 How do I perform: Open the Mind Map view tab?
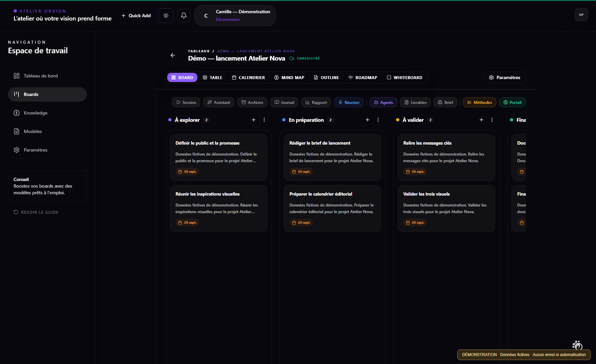[x=289, y=77]
